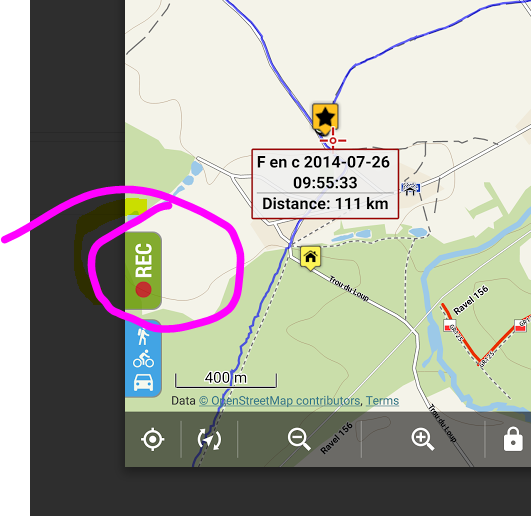531x516 pixels.
Task: Toggle the map zoom lock
Action: tap(513, 439)
